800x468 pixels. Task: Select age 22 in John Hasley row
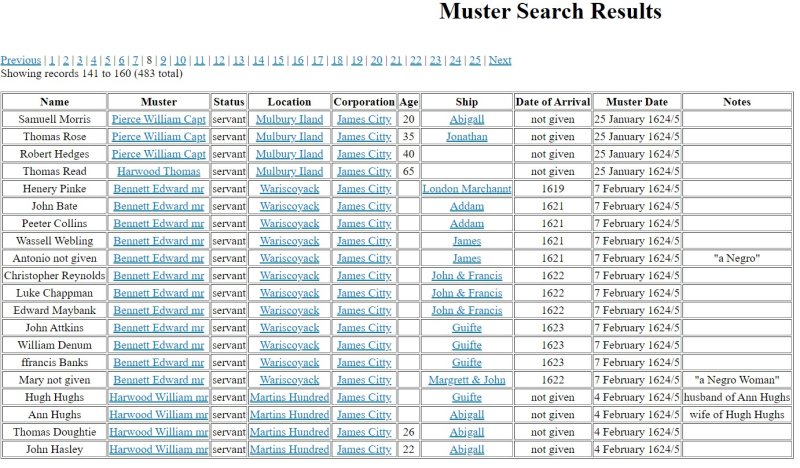409,449
